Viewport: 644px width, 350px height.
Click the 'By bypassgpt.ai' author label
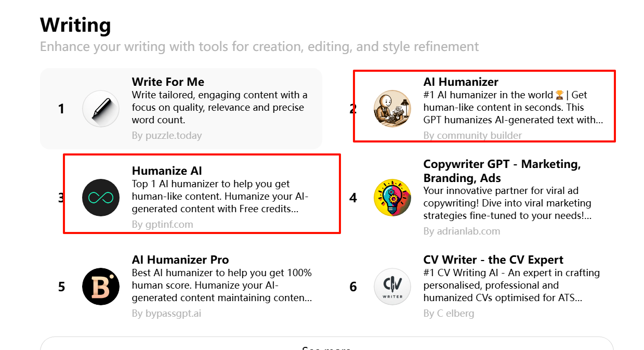[x=166, y=314]
